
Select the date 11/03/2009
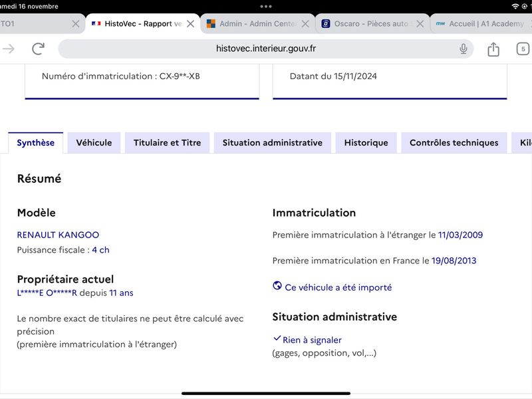460,235
